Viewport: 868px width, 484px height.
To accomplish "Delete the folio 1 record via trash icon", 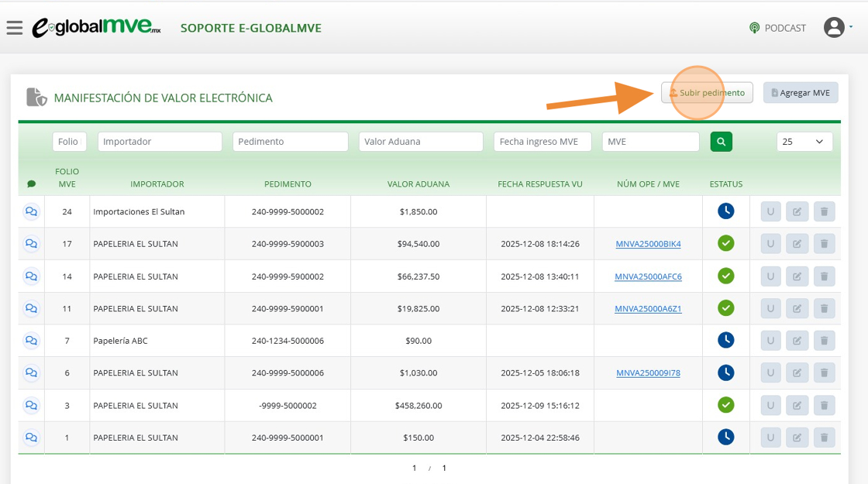I will pos(825,438).
